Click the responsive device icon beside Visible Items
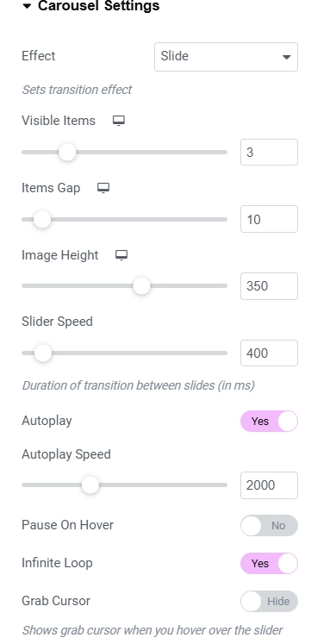Screen dimensions: 311x644 coord(119,121)
